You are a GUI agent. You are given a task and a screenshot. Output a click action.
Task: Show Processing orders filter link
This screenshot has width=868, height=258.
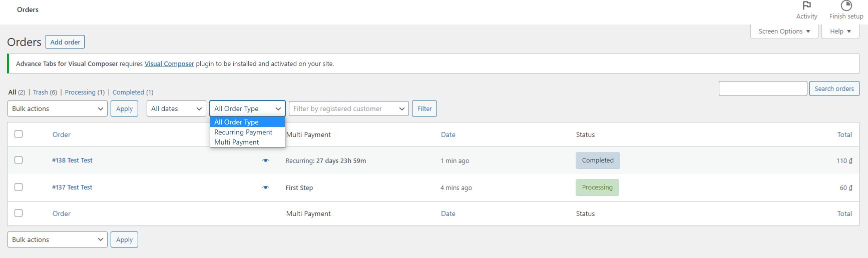tap(80, 92)
